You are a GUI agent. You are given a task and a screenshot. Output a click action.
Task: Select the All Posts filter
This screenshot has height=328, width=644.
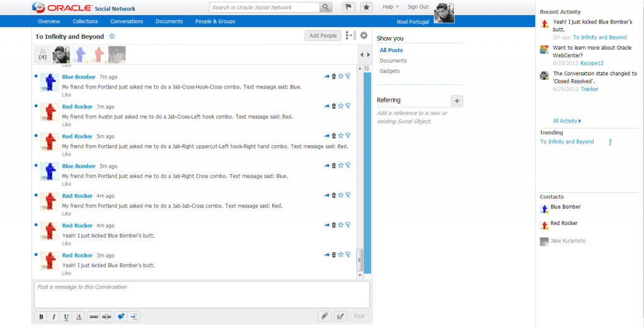tap(391, 50)
